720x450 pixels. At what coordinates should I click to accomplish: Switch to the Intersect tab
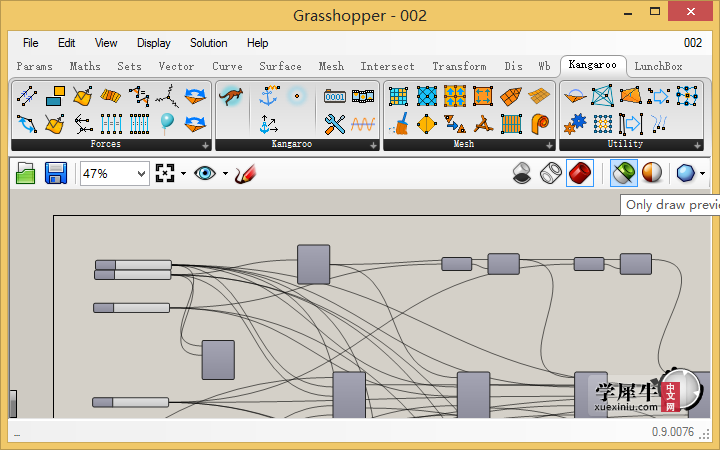tap(387, 66)
